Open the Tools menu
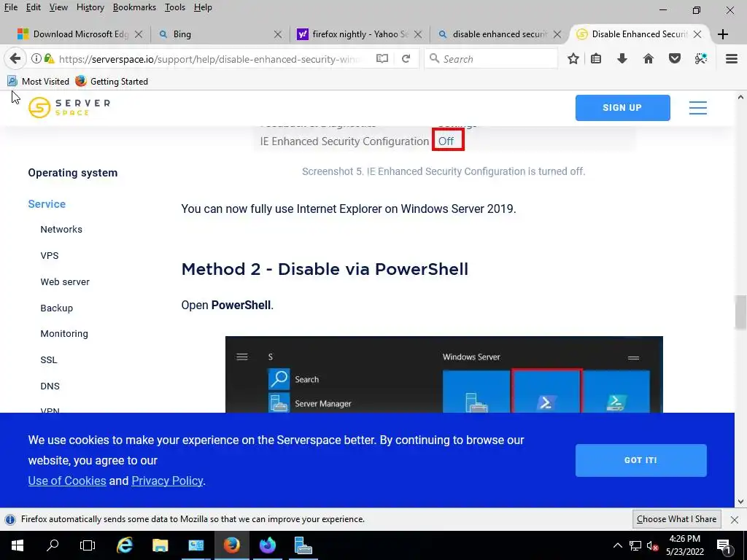This screenshot has height=560, width=747. [175, 7]
